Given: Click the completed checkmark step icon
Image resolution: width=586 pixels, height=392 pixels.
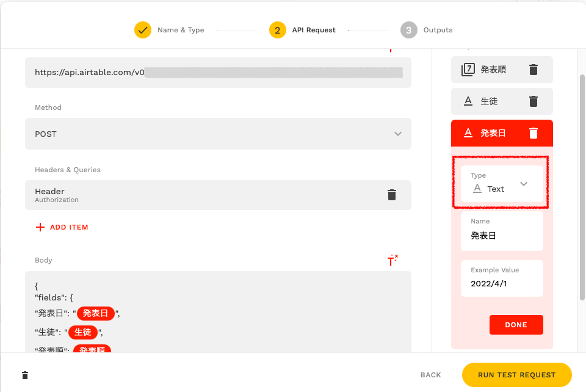Looking at the screenshot, I should [143, 30].
